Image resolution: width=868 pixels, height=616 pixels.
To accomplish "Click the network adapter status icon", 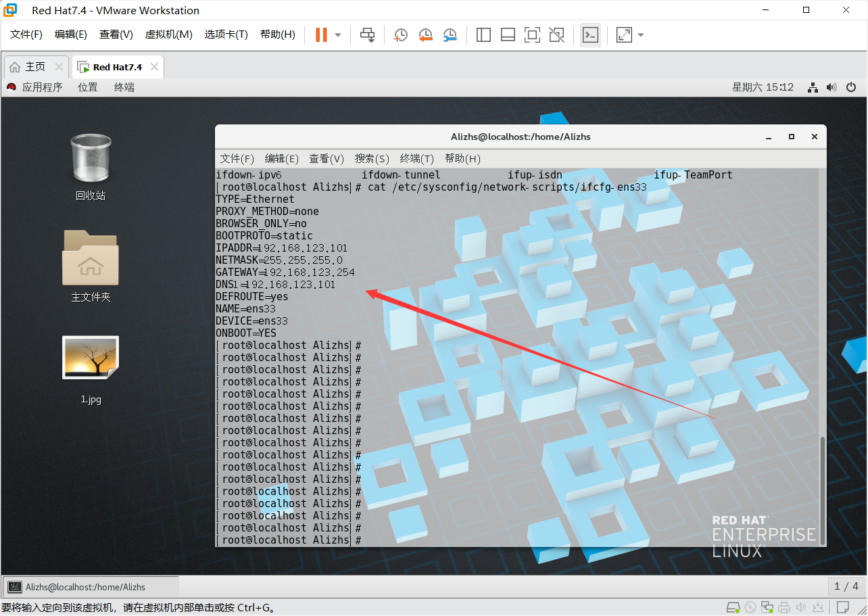I will pos(767,607).
